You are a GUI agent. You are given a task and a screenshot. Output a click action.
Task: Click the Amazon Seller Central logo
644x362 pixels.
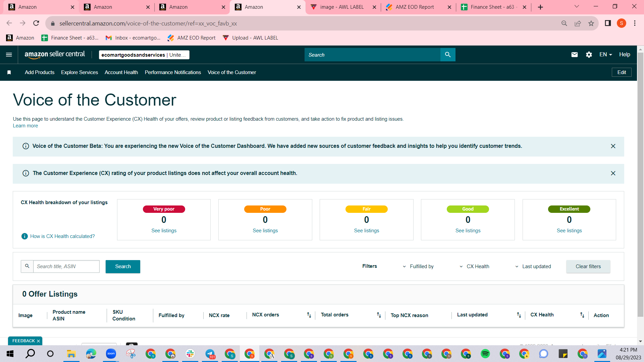coord(55,55)
